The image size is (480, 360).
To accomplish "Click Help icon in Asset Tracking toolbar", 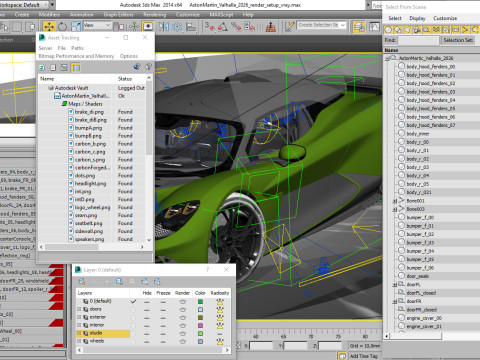I will tap(149, 67).
